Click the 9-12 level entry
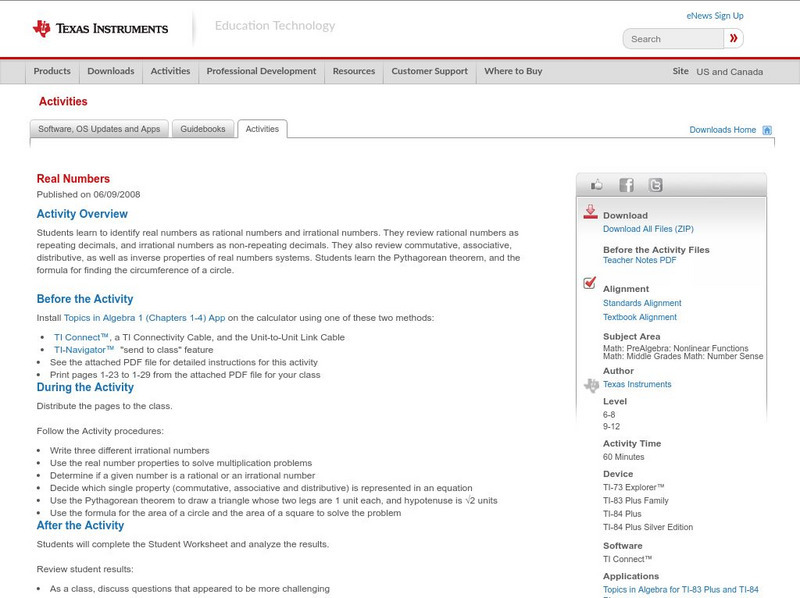 click(x=611, y=427)
